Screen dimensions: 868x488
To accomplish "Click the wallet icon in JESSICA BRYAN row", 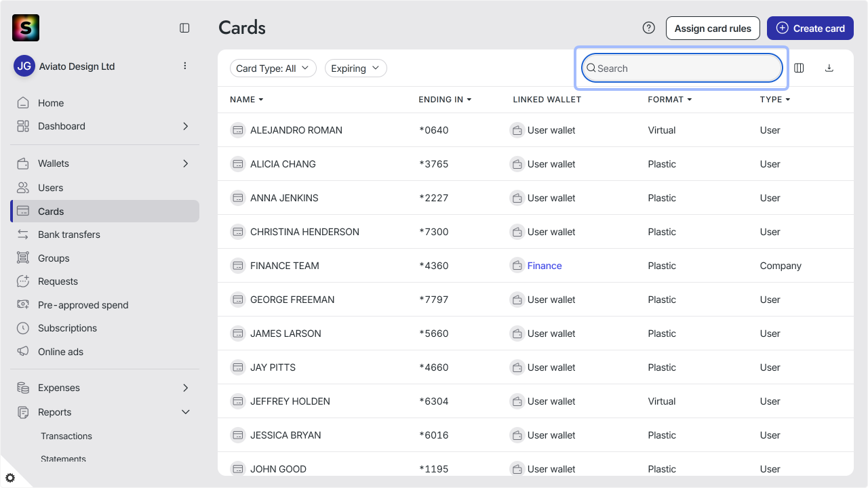I will click(x=517, y=434).
